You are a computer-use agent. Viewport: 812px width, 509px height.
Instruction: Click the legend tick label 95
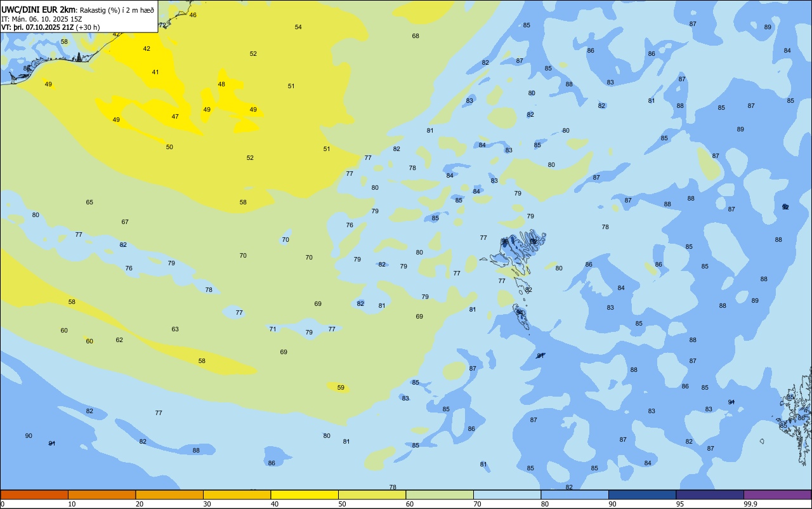679,504
